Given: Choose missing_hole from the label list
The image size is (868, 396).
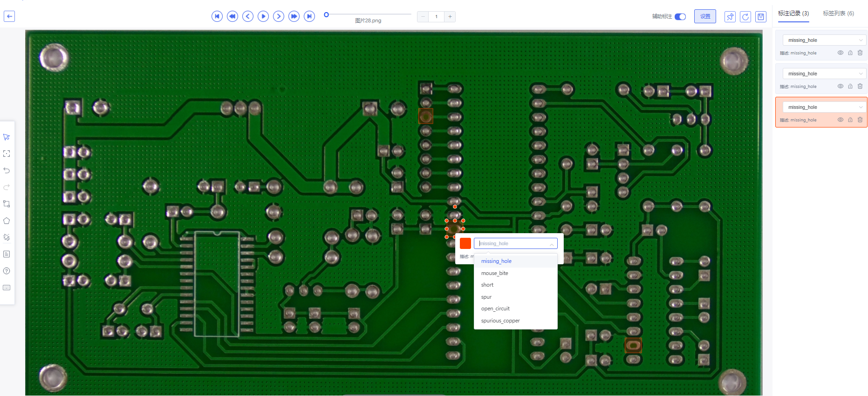Looking at the screenshot, I should coord(515,261).
